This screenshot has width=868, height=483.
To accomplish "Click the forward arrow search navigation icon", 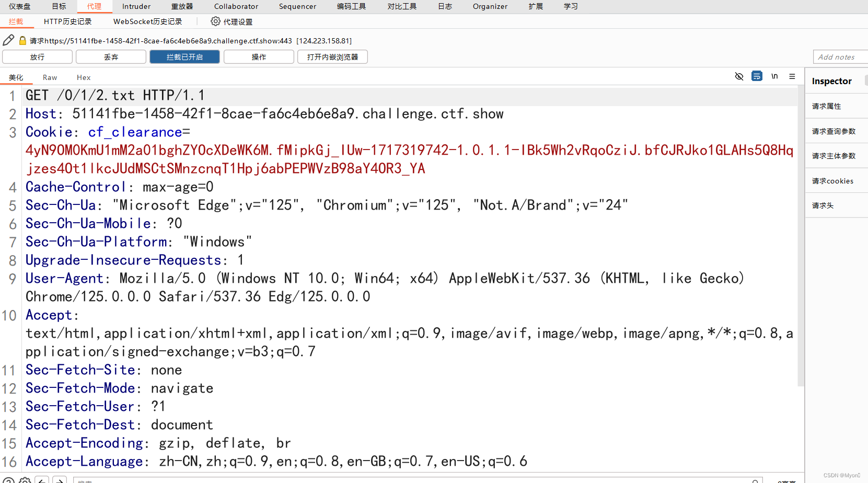I will click(x=60, y=479).
